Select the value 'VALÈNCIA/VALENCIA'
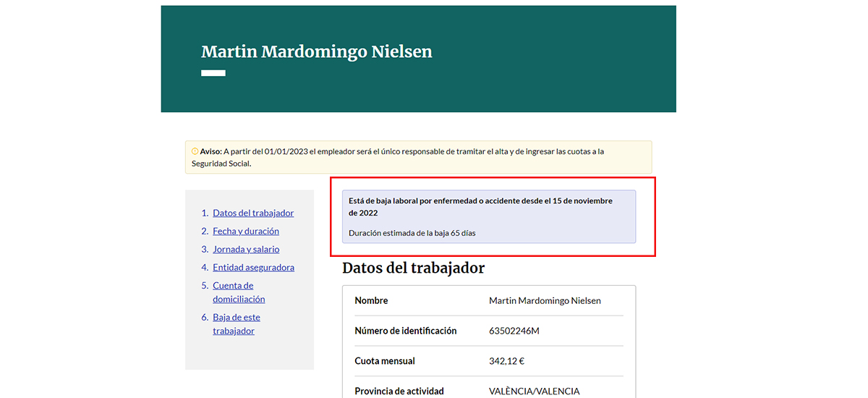The width and height of the screenshot is (868, 398). tap(535, 391)
